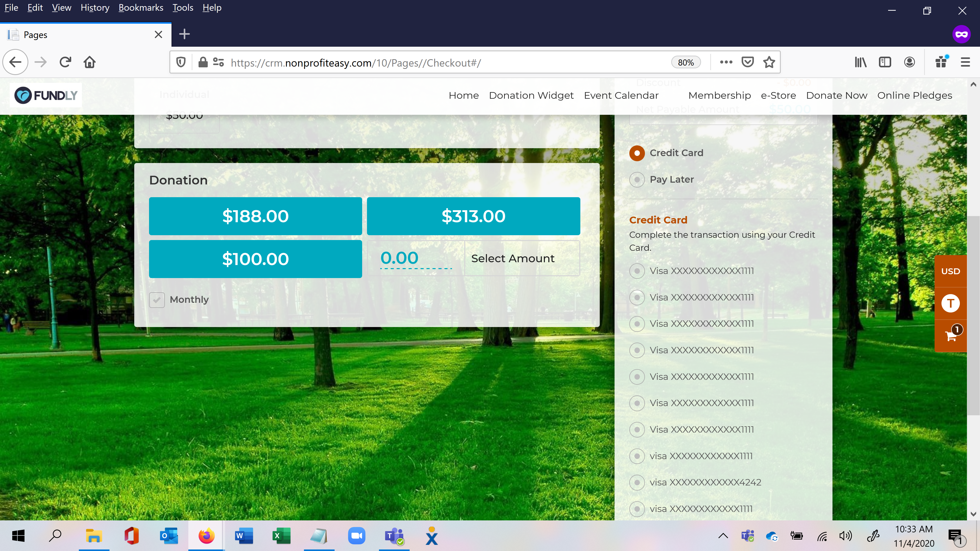Select the Pay Later payment option
This screenshot has width=980, height=551.
pyautogui.click(x=637, y=180)
